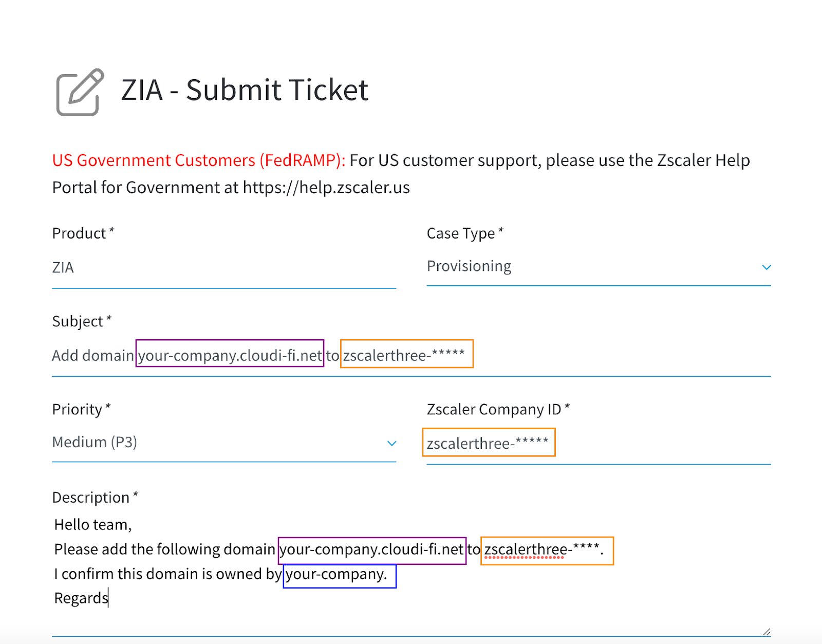Expand the Case Type dropdown chevron

click(x=766, y=267)
